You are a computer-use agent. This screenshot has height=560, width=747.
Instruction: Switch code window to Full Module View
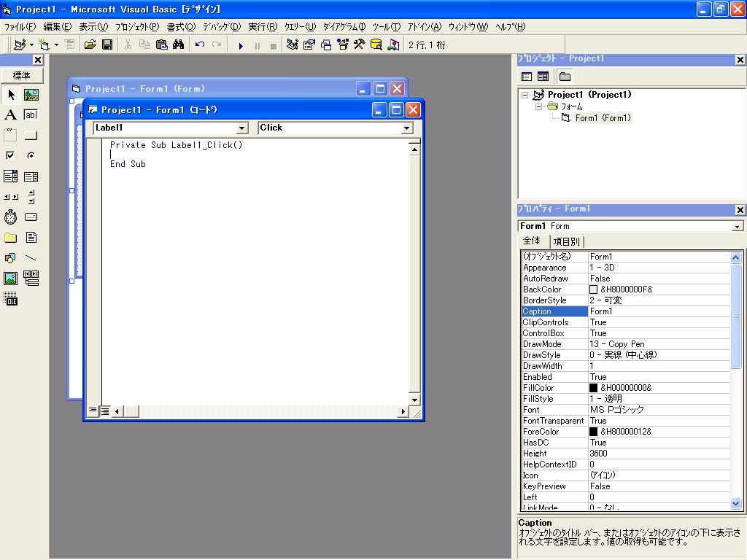click(104, 411)
